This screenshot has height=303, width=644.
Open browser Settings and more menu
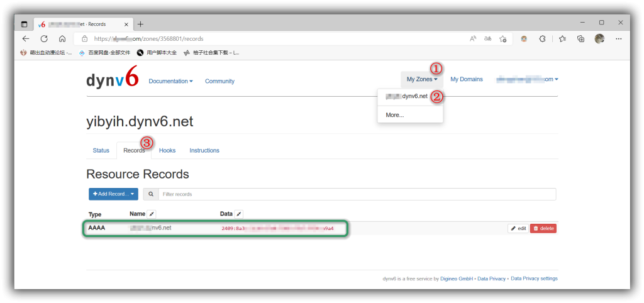(619, 38)
